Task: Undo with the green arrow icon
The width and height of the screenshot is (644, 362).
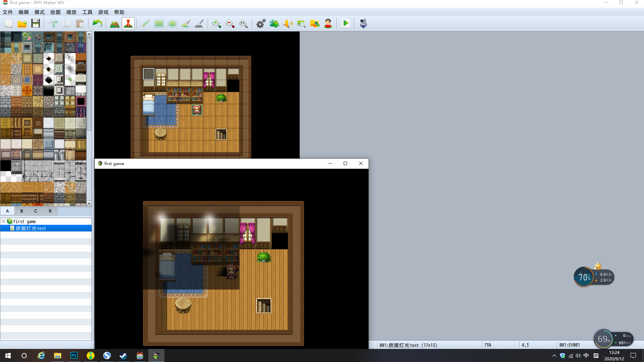Action: pos(97,23)
